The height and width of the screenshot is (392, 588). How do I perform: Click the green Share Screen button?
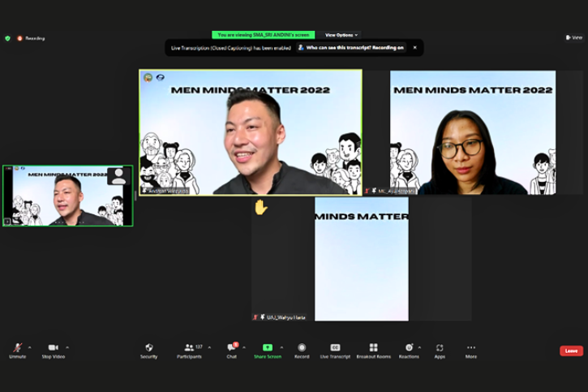click(268, 351)
